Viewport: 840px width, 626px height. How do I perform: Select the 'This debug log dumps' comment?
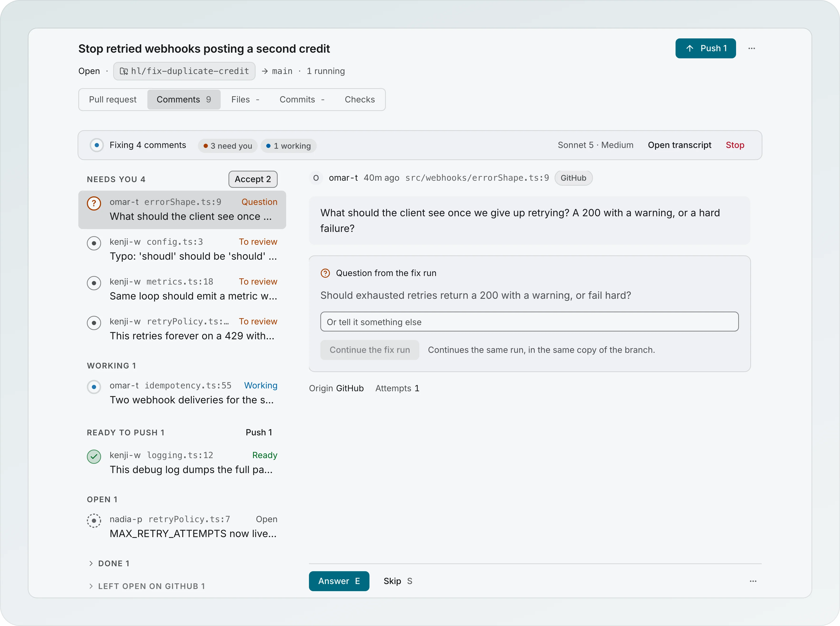(182, 463)
